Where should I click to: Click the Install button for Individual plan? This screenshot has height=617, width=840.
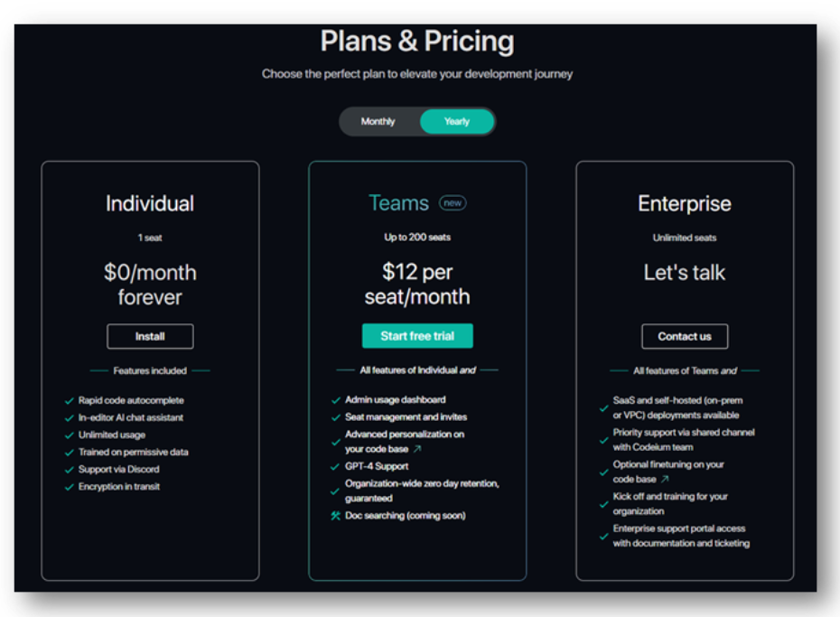click(x=150, y=336)
